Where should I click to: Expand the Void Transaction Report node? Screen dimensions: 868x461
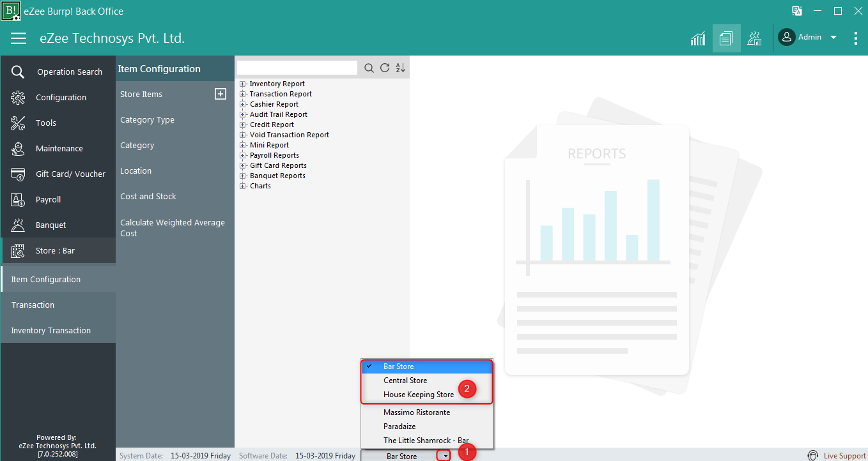243,135
